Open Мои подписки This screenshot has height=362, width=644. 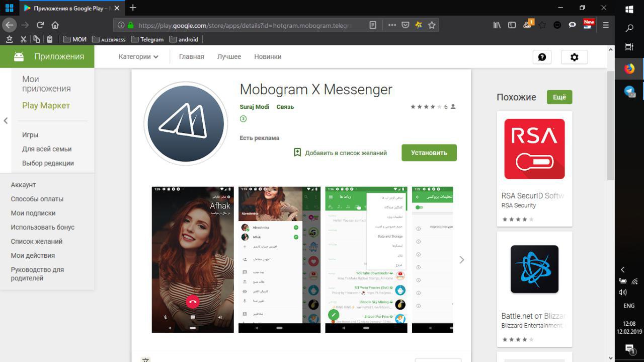click(33, 213)
